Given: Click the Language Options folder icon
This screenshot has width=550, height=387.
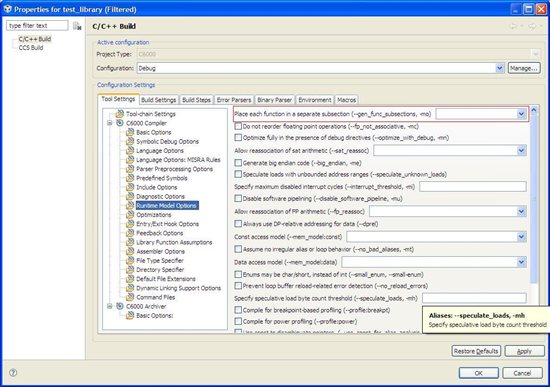Looking at the screenshot, I should [130, 150].
